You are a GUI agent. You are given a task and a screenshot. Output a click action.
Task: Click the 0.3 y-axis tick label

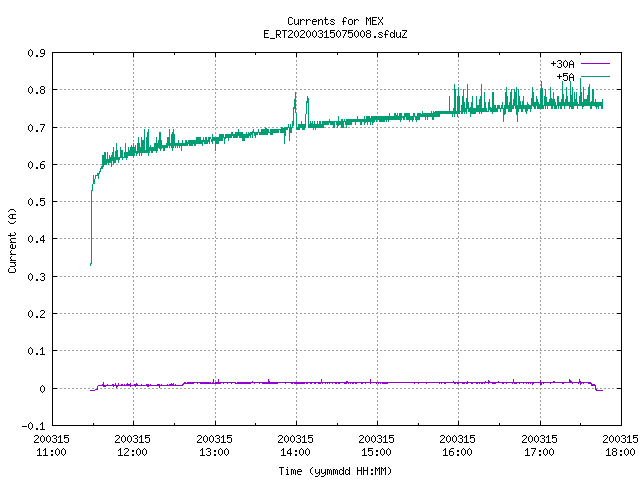pos(36,277)
